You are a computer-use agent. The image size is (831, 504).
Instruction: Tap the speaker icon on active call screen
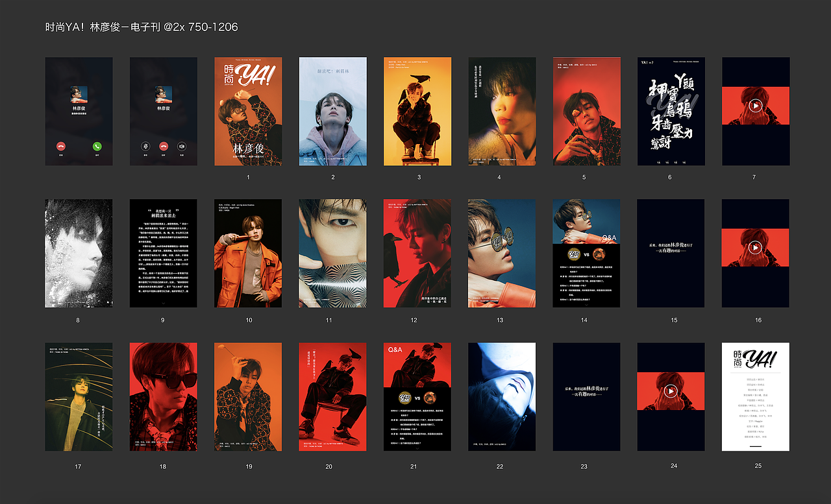tap(181, 147)
